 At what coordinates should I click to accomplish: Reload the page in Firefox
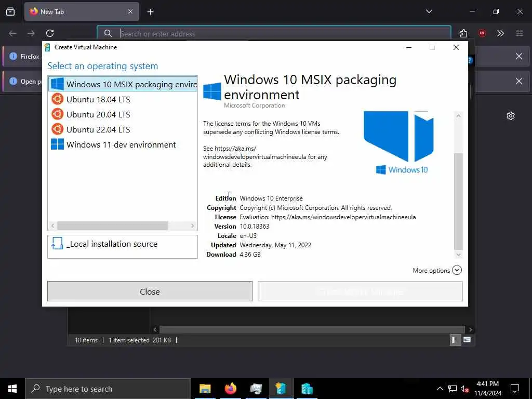(x=50, y=33)
